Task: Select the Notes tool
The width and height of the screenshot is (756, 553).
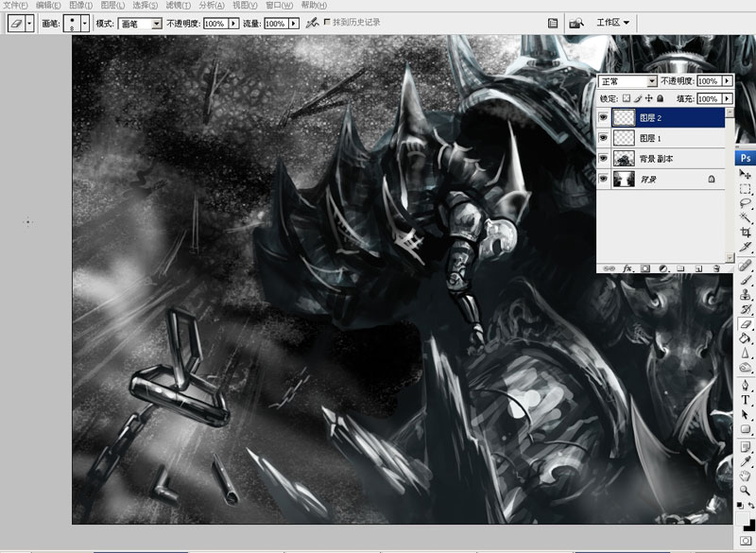Action: (746, 447)
